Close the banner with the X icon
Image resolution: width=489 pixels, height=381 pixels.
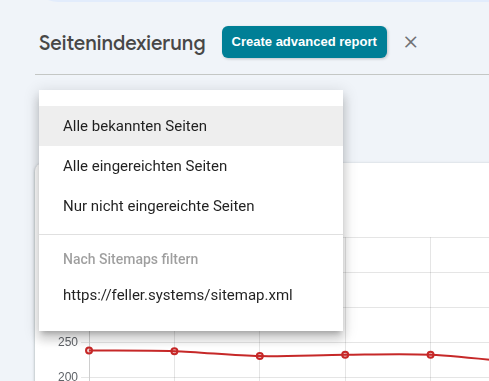pos(411,42)
